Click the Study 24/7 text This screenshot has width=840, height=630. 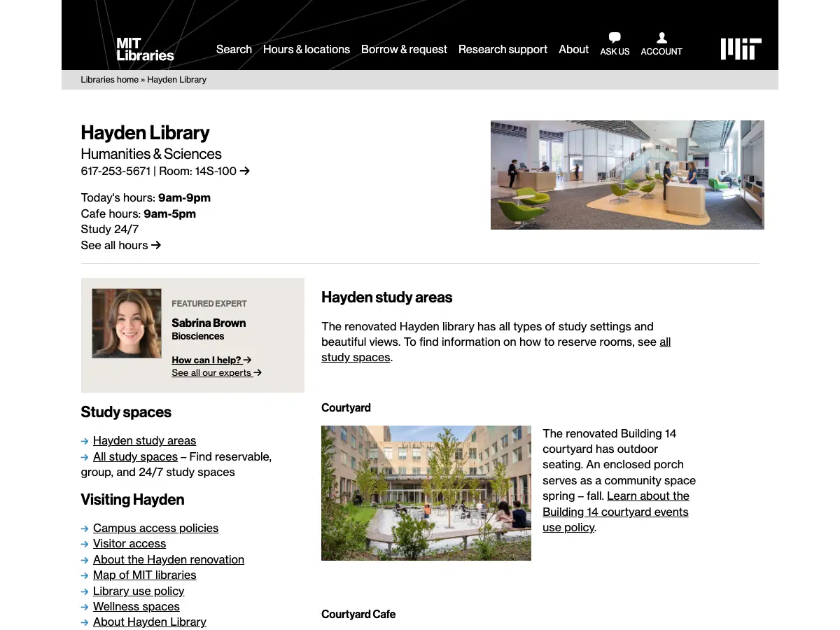point(110,229)
